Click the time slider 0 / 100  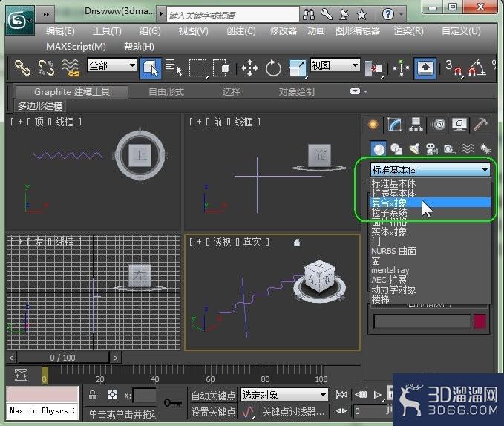(x=62, y=358)
